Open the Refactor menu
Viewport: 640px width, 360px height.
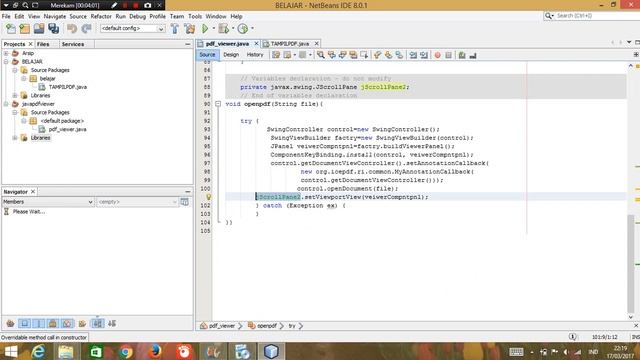pyautogui.click(x=101, y=16)
